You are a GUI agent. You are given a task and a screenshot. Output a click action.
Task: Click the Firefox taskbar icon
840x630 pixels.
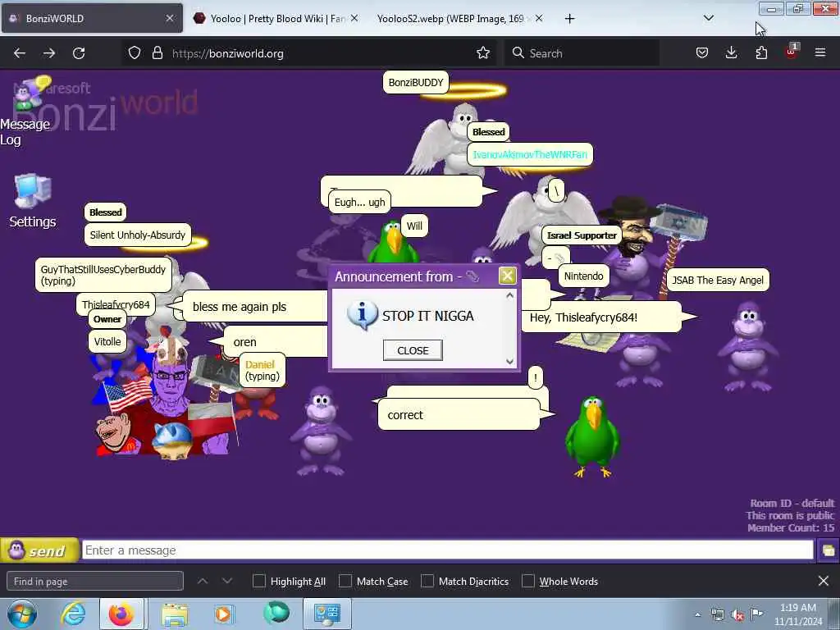pyautogui.click(x=121, y=614)
